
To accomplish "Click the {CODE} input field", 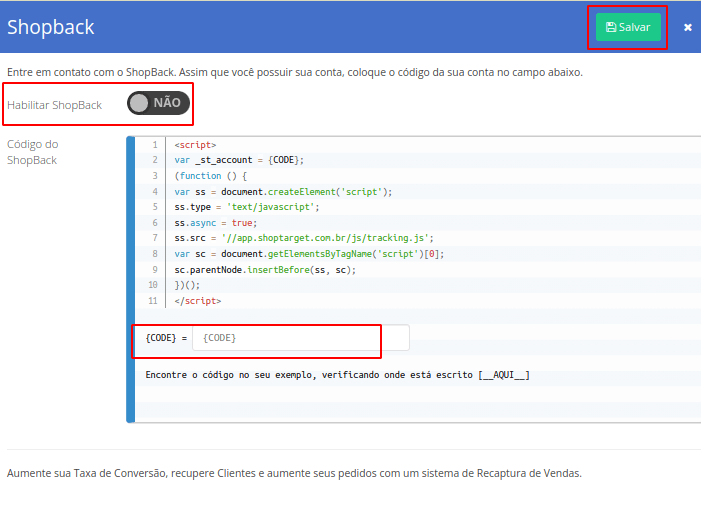I will pyautogui.click(x=300, y=338).
